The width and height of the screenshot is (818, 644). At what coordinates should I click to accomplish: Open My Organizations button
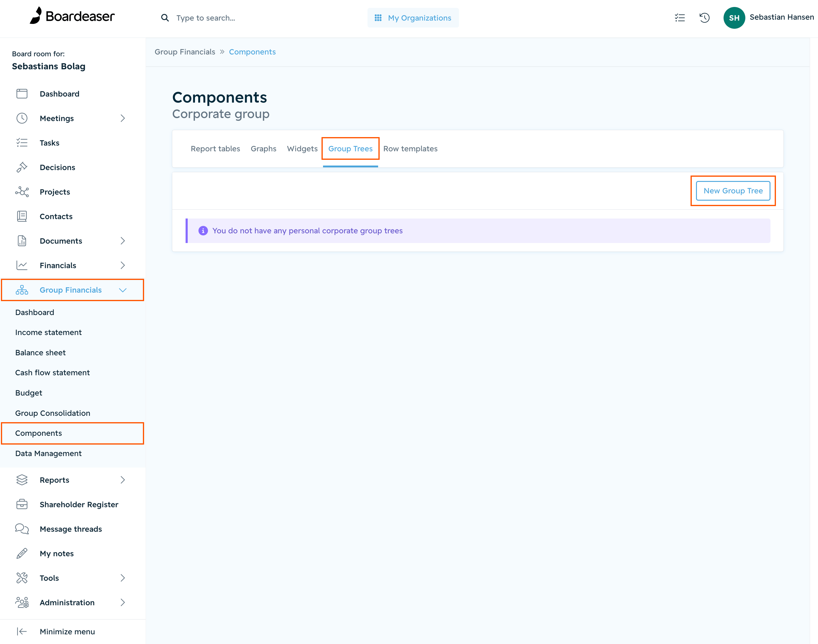(x=413, y=18)
